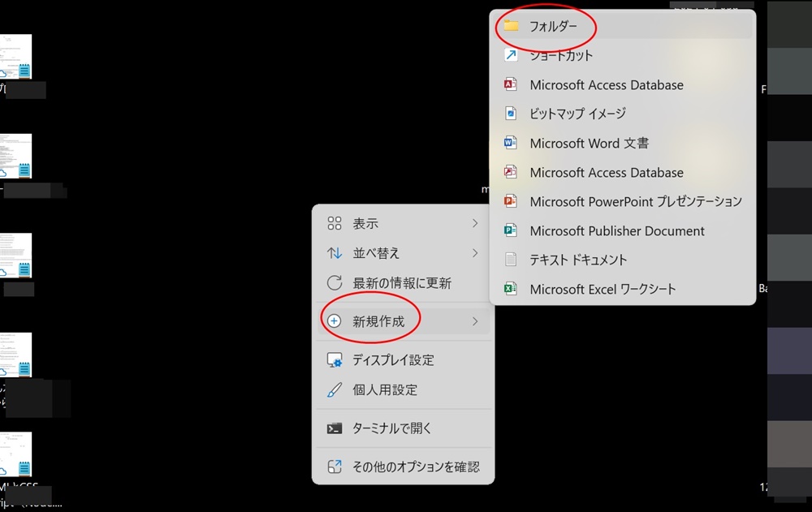
Task: Choose その他のオプションを確認 in the context menu
Action: (x=403, y=467)
